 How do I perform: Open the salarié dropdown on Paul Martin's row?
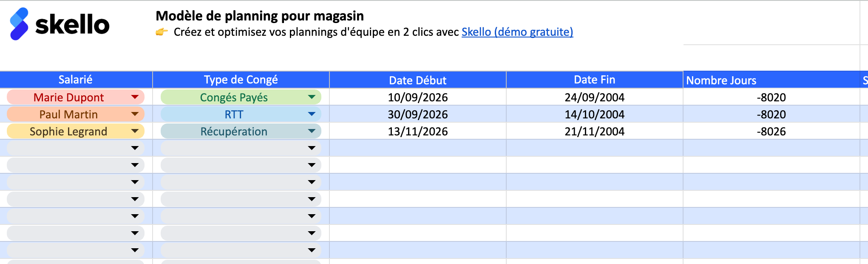[135, 114]
